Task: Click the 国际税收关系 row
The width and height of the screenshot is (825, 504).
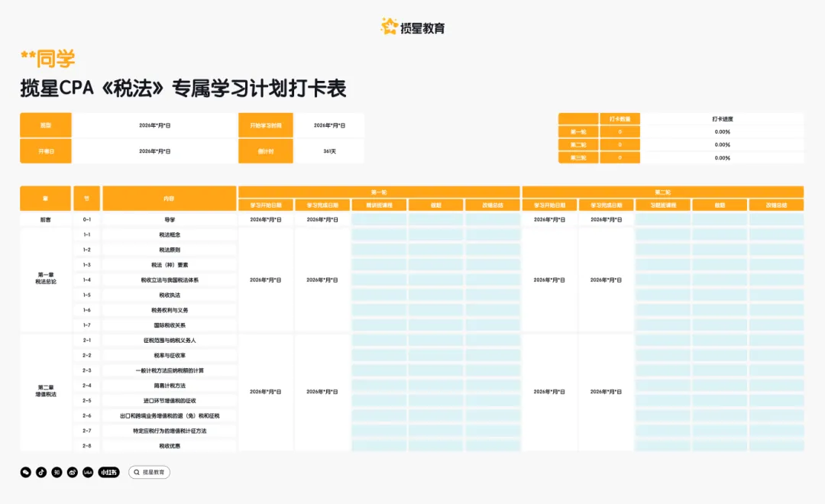Action: click(170, 325)
